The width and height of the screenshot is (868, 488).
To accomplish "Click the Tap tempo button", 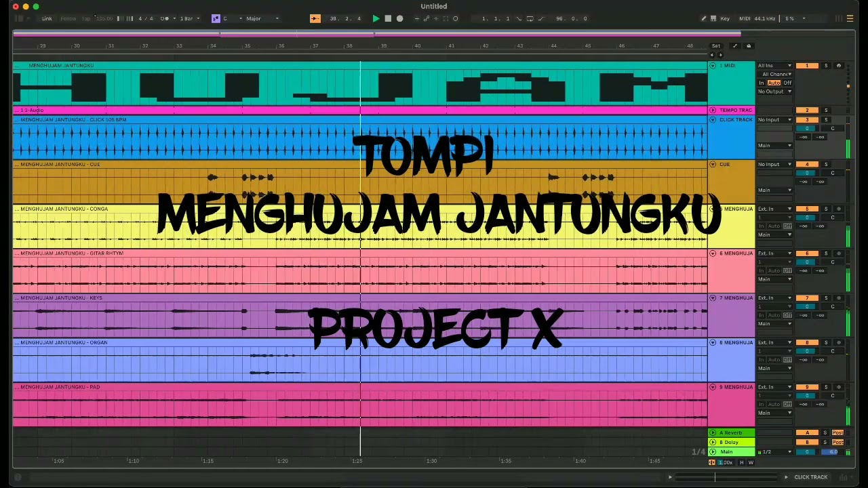I will [x=86, y=18].
